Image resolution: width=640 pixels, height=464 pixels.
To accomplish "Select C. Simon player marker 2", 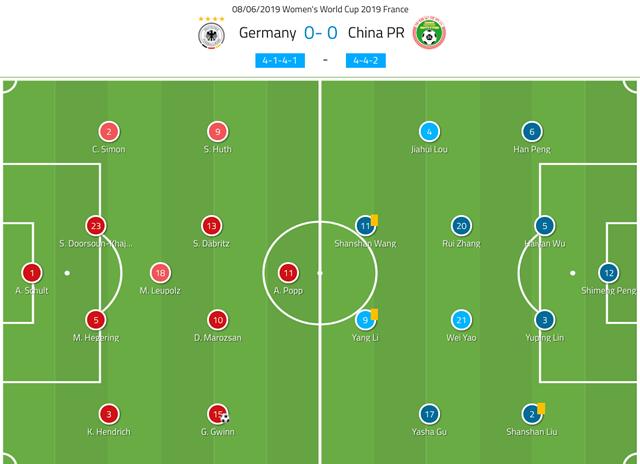I will coord(109,131).
